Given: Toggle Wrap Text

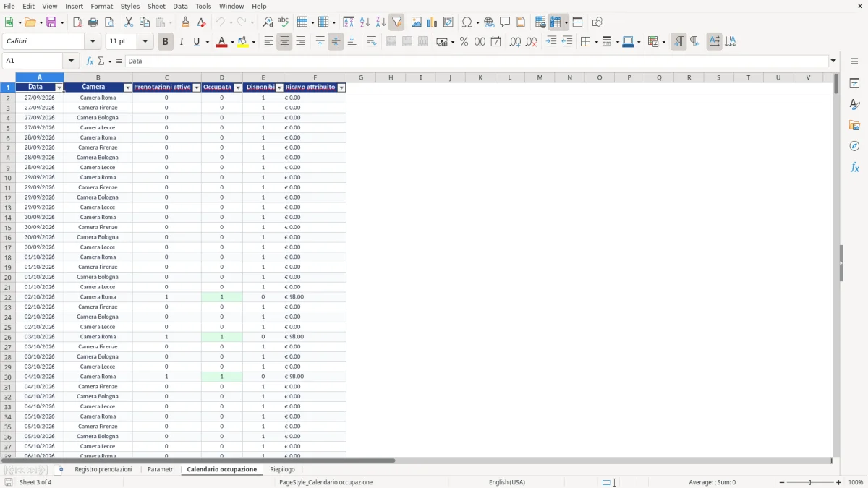Looking at the screenshot, I should coord(372,42).
